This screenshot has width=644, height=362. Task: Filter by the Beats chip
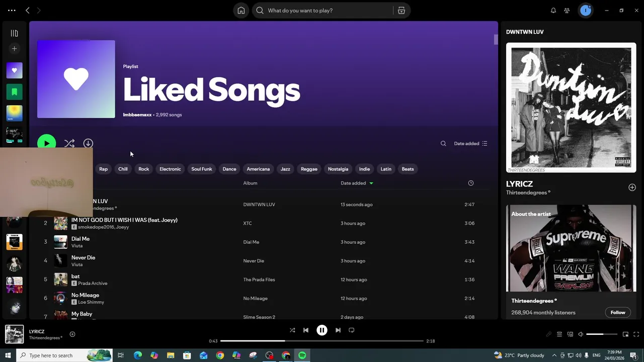pyautogui.click(x=408, y=169)
